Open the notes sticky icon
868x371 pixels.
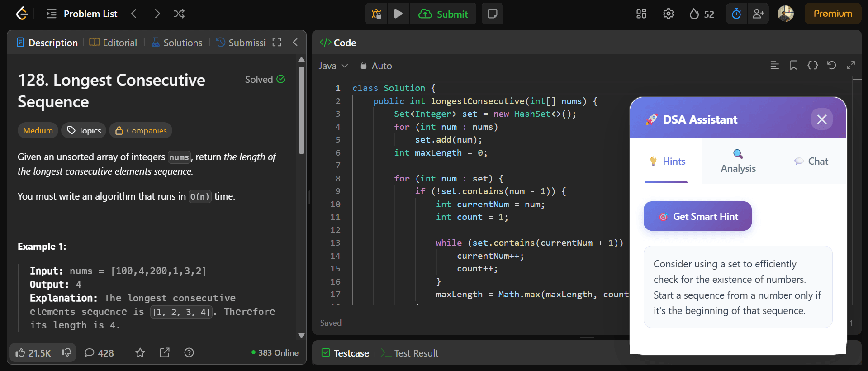(x=492, y=14)
